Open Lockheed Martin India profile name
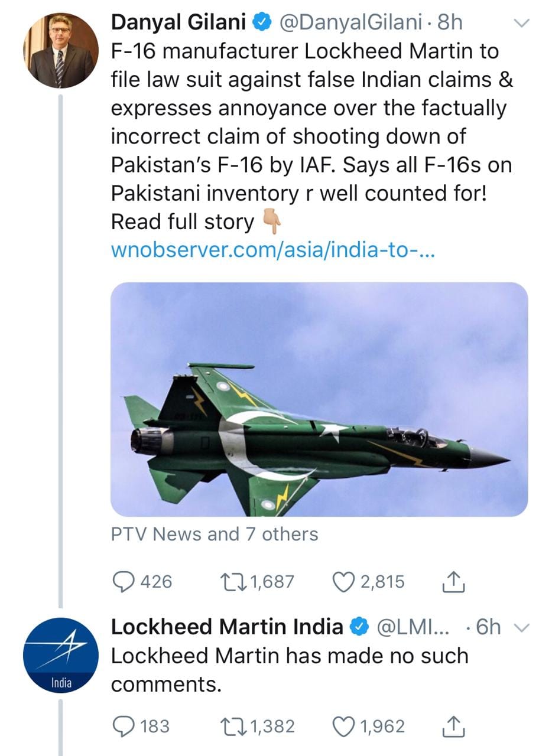The height and width of the screenshot is (756, 552). [227, 627]
